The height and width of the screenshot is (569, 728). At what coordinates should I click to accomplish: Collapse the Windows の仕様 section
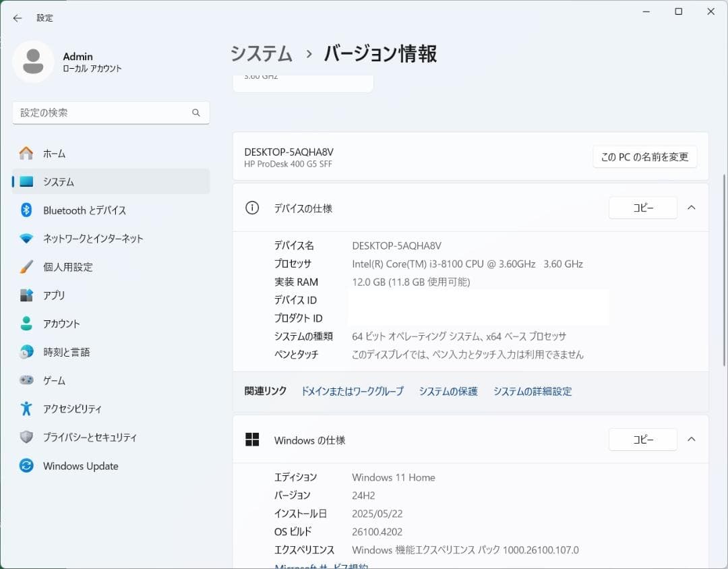pos(691,439)
